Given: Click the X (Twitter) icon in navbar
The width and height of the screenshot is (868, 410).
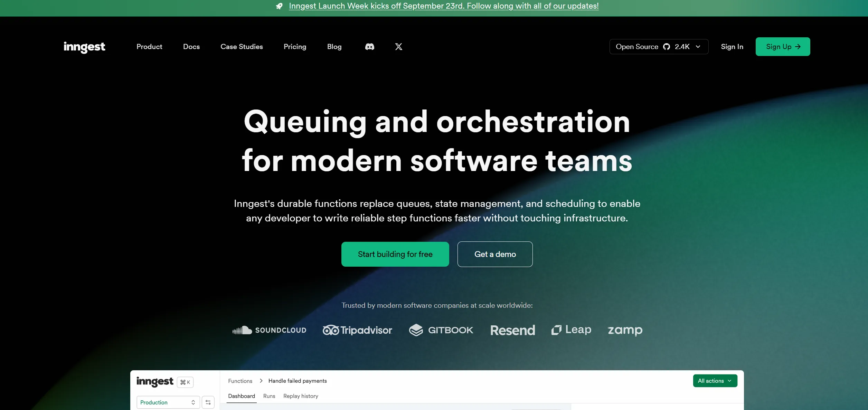Looking at the screenshot, I should 399,47.
